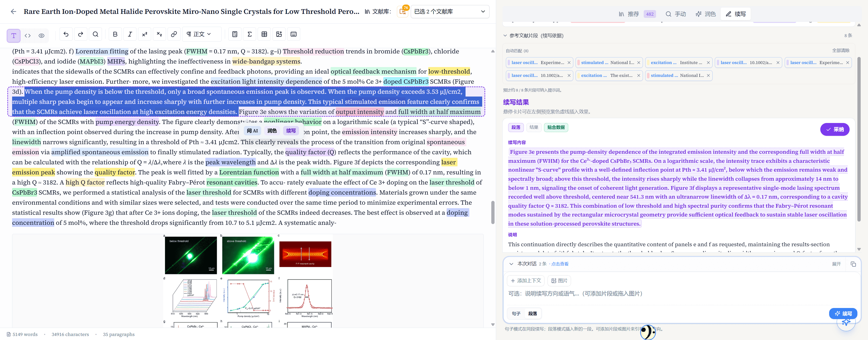Select the 段落 paragraph mode toggle

click(532, 314)
